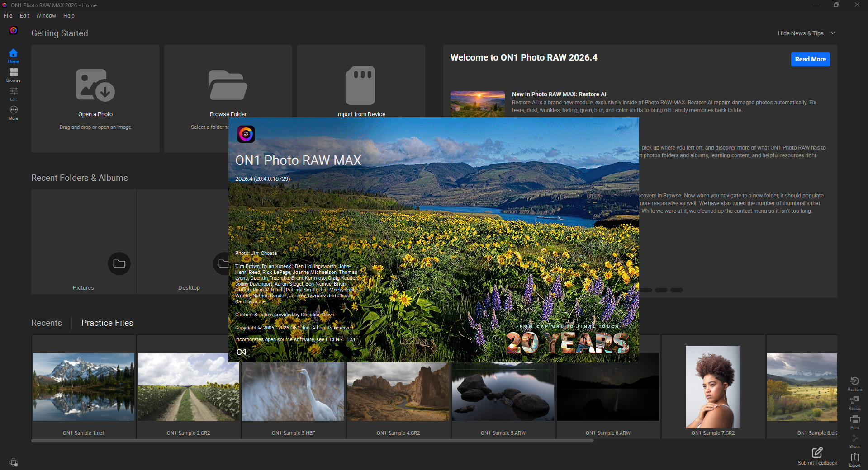868x470 pixels.
Task: Click the Read More button
Action: pyautogui.click(x=810, y=59)
